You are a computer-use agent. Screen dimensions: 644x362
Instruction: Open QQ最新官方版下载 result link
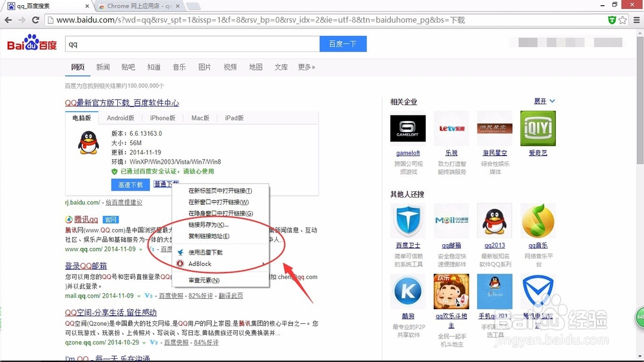click(x=122, y=102)
